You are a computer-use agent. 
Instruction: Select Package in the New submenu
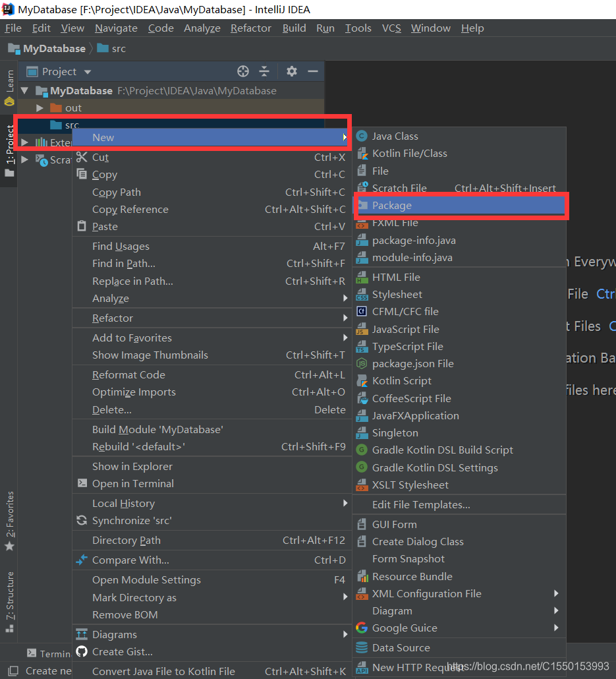click(x=460, y=206)
